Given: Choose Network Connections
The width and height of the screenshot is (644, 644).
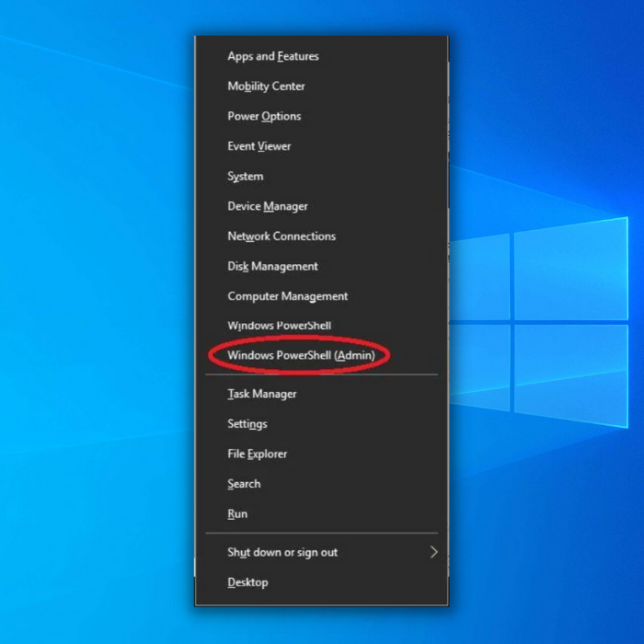Looking at the screenshot, I should (282, 236).
